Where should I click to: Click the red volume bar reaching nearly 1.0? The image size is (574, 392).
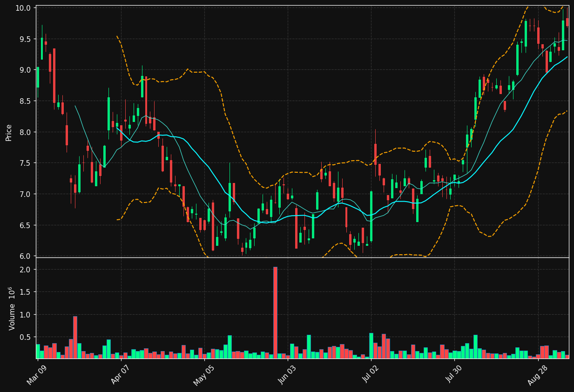75,338
